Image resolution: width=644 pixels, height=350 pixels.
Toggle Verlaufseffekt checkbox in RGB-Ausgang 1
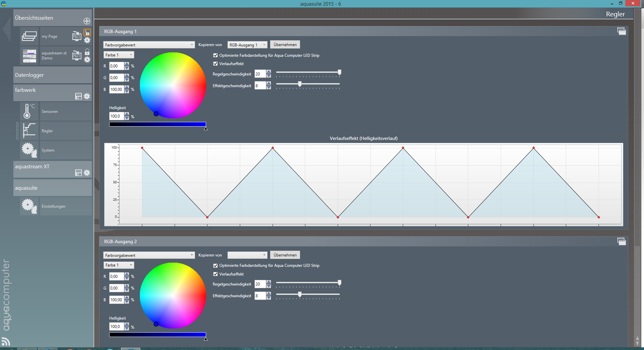pos(215,64)
